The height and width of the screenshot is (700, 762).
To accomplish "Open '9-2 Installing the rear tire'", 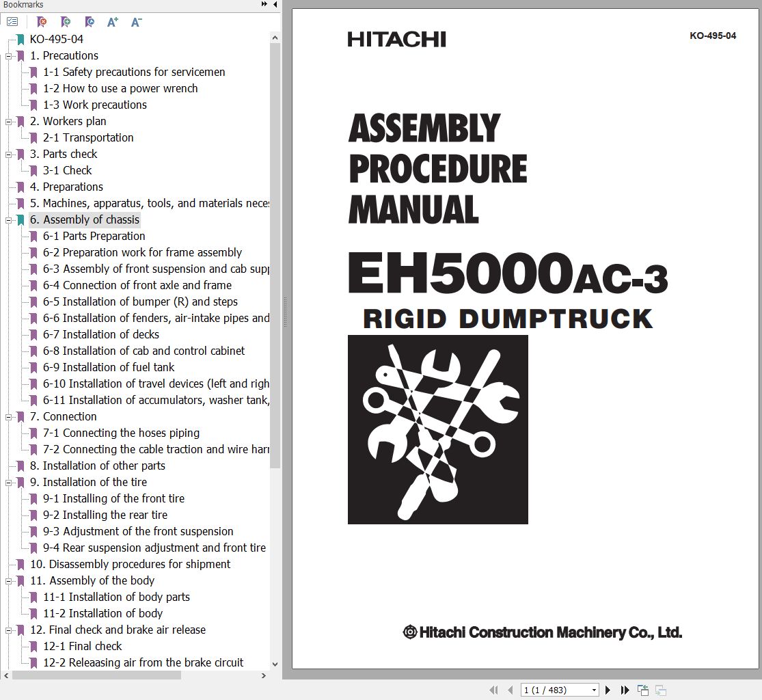I will [x=105, y=515].
